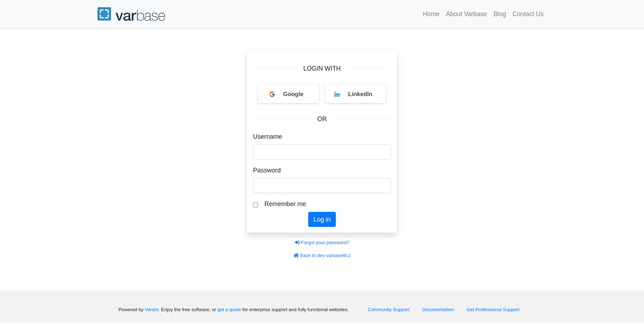This screenshot has width=644, height=328.
Task: Open the Contact Us page
Action: point(528,14)
